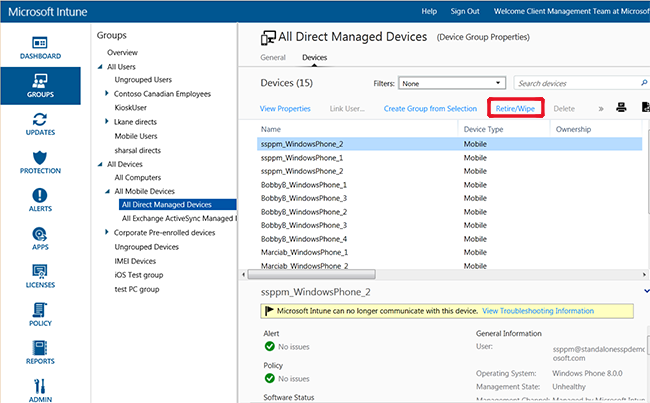Select the BobbyB_WindowsPhone_4 row
This screenshot has width=650, height=403.
click(x=449, y=239)
